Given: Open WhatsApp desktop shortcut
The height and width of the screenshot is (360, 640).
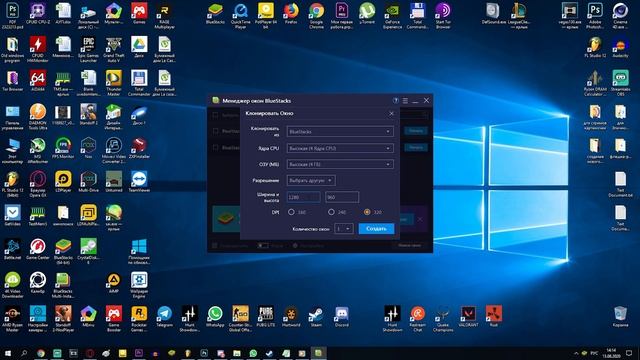Looking at the screenshot, I should [215, 317].
